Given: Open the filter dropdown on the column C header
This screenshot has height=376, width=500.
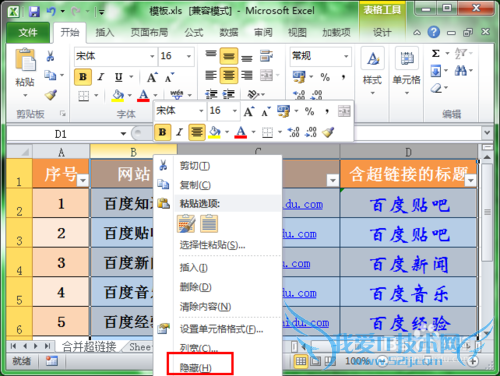Looking at the screenshot, I should (x=333, y=180).
